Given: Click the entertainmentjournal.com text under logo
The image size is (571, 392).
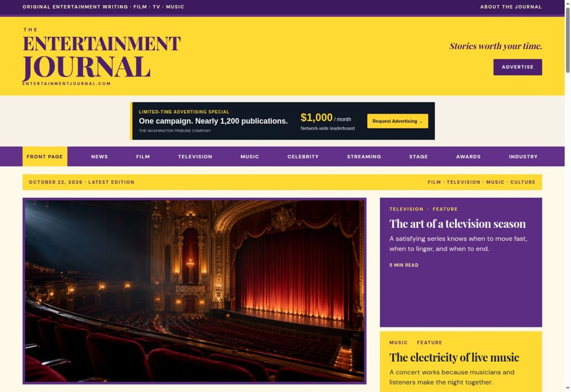Looking at the screenshot, I should [x=67, y=84].
